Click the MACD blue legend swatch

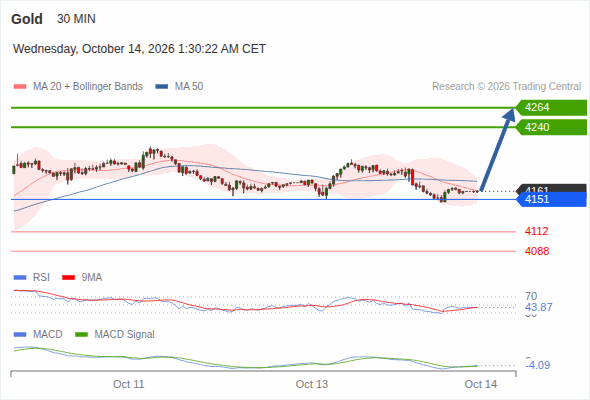(20, 335)
